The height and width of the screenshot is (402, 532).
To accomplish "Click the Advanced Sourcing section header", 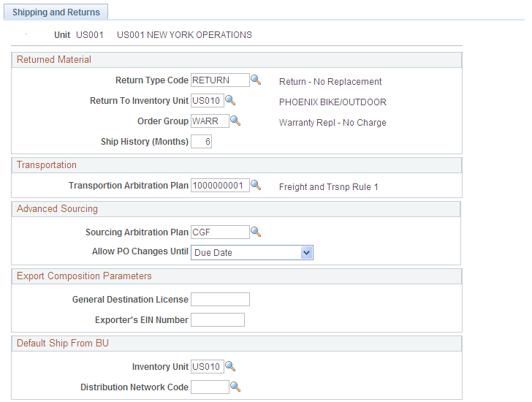I will 236,208.
